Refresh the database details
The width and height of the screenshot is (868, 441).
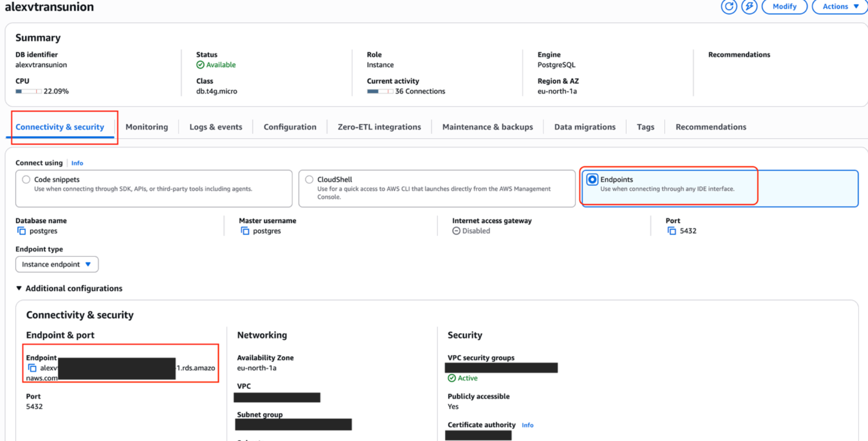(729, 7)
